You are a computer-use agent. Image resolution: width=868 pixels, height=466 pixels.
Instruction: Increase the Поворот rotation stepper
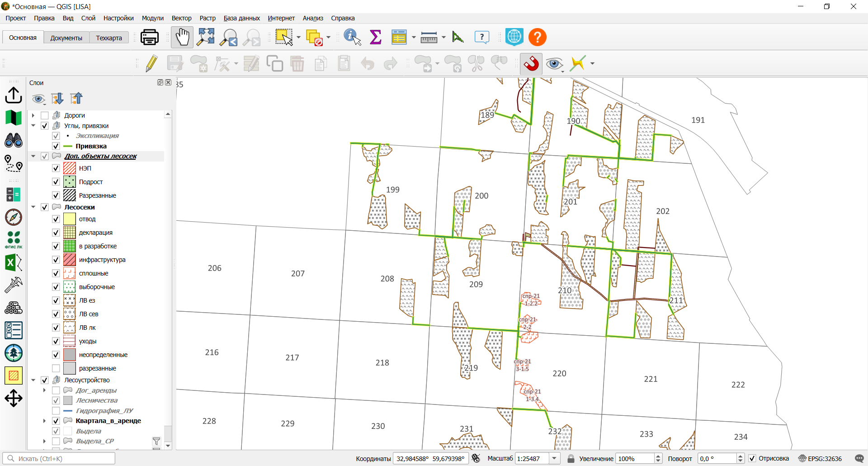pos(740,456)
